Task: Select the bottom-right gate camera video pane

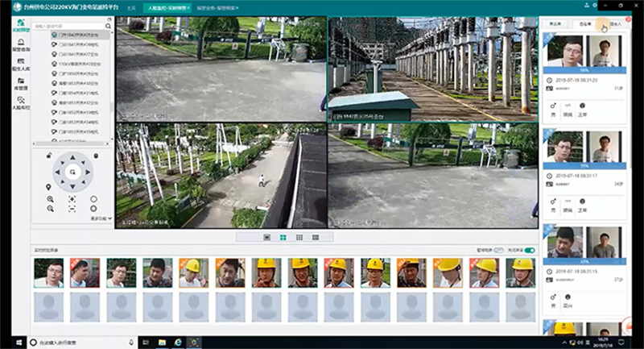Action: [x=433, y=176]
